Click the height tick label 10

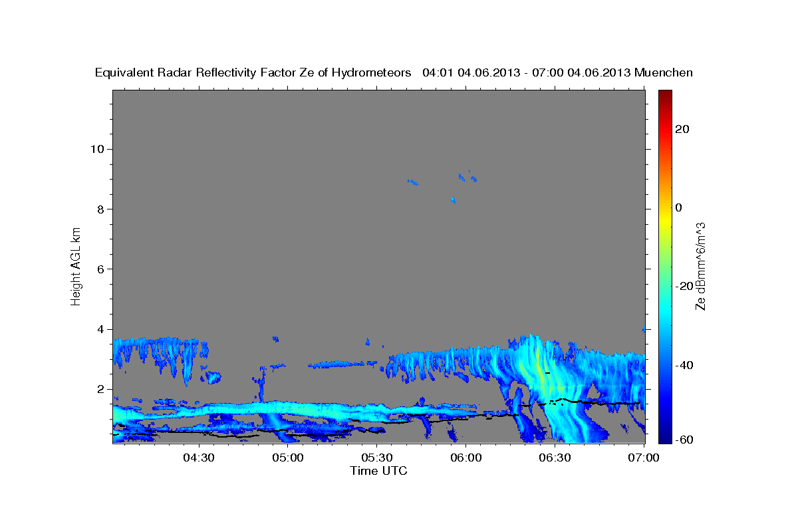click(97, 149)
